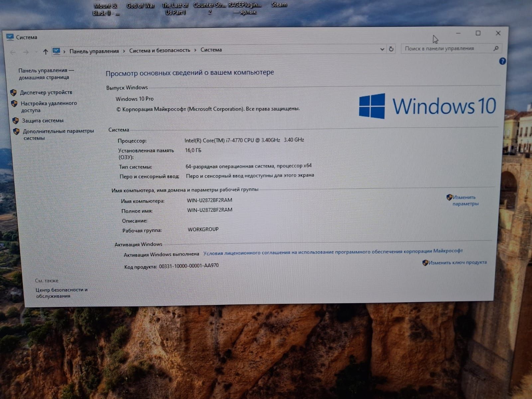532x399 pixels.
Task: Click the help question mark icon
Action: tap(502, 61)
